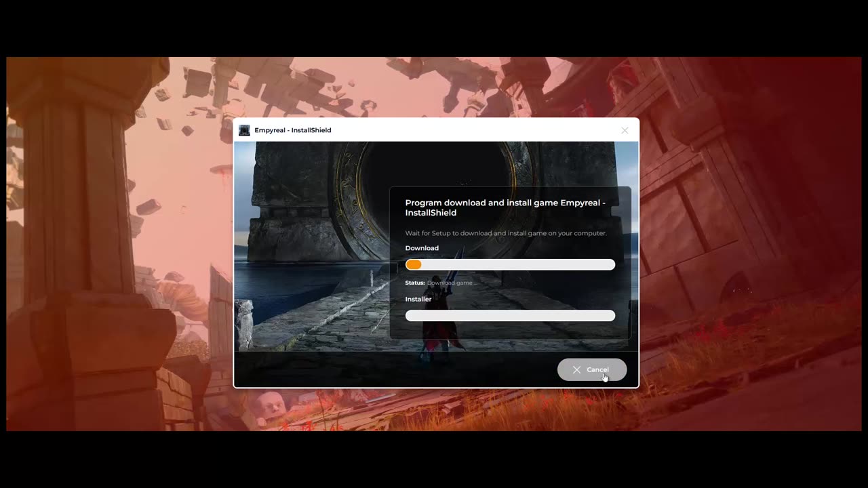The width and height of the screenshot is (868, 488).
Task: Click the Installer progress bar
Action: click(510, 316)
